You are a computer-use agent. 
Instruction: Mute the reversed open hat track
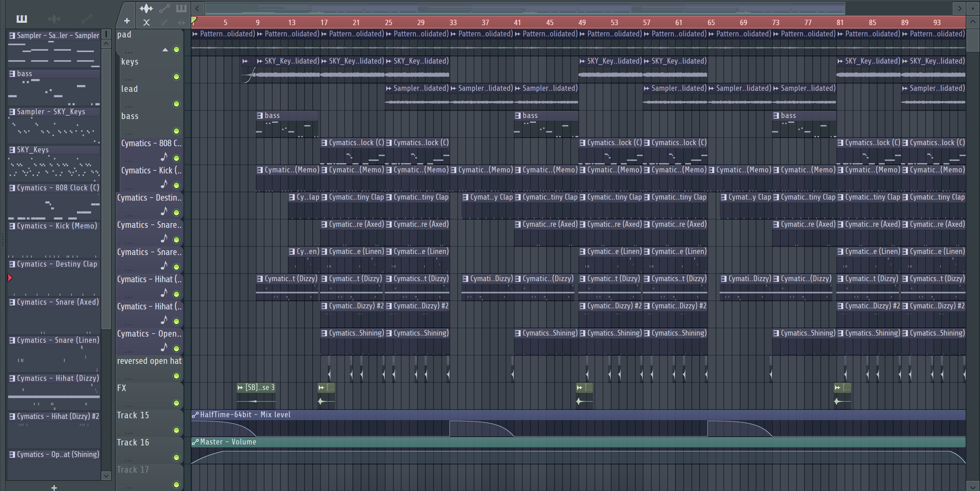tap(176, 376)
